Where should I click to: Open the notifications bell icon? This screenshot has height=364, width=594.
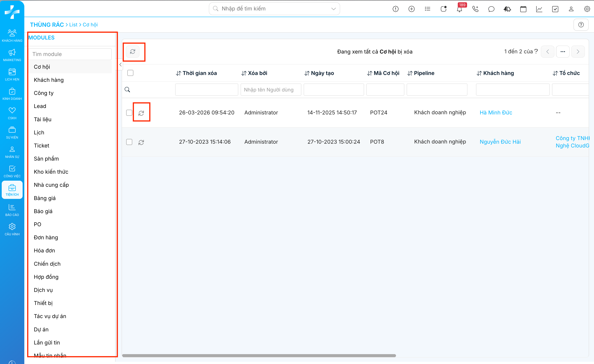459,9
